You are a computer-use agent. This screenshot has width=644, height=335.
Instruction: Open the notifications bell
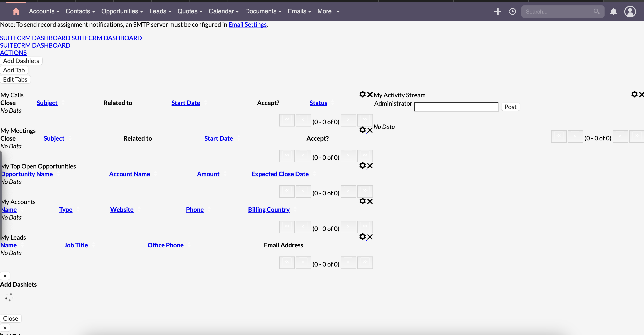pyautogui.click(x=613, y=11)
